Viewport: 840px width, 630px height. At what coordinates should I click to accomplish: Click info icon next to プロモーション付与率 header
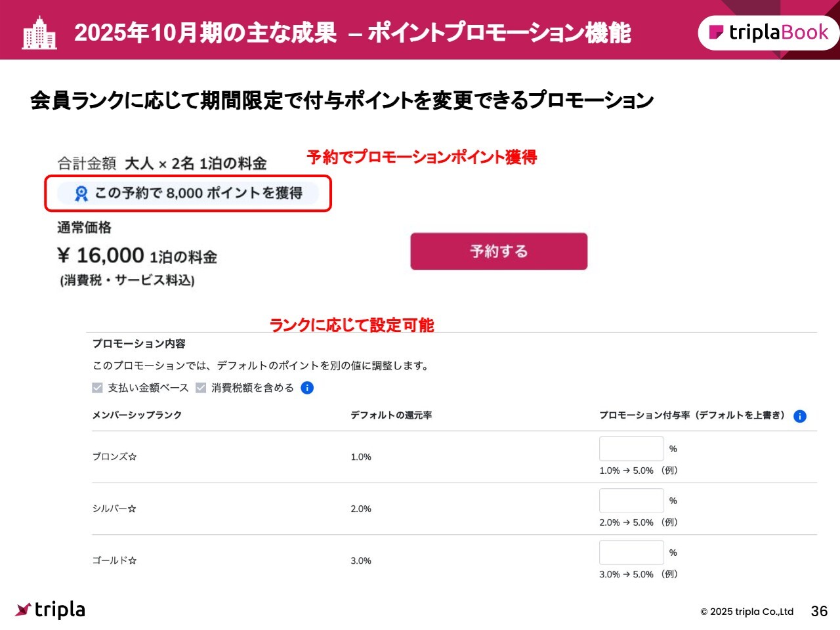tap(800, 416)
